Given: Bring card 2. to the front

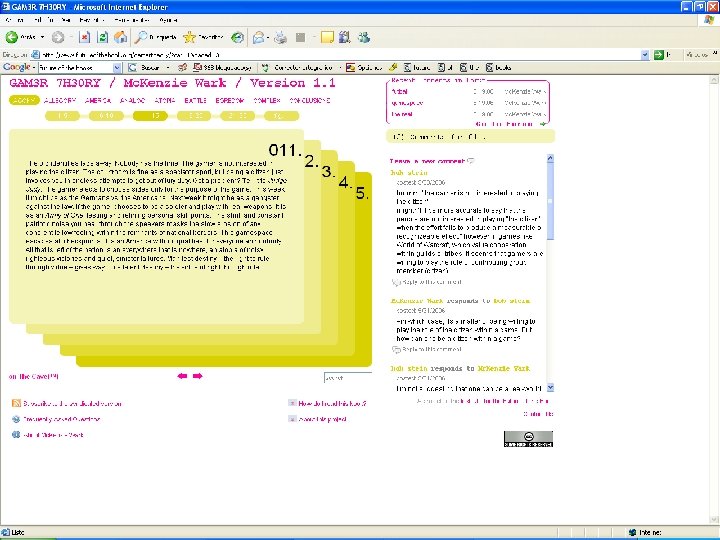Looking at the screenshot, I should point(312,161).
